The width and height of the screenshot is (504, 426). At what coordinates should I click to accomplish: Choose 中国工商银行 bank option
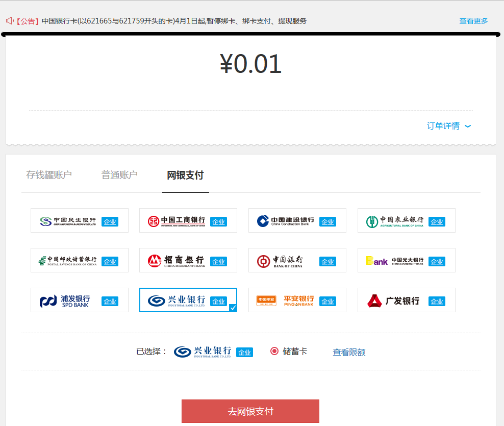tap(188, 220)
